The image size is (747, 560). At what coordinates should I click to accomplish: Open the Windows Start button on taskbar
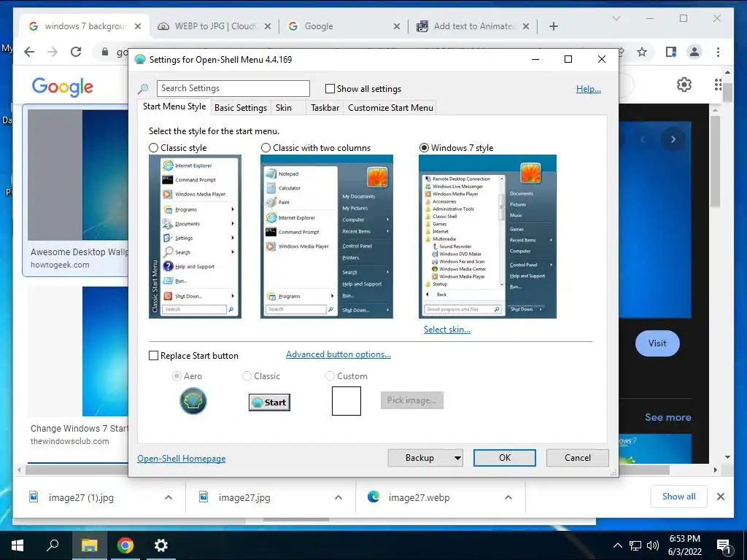[18, 545]
